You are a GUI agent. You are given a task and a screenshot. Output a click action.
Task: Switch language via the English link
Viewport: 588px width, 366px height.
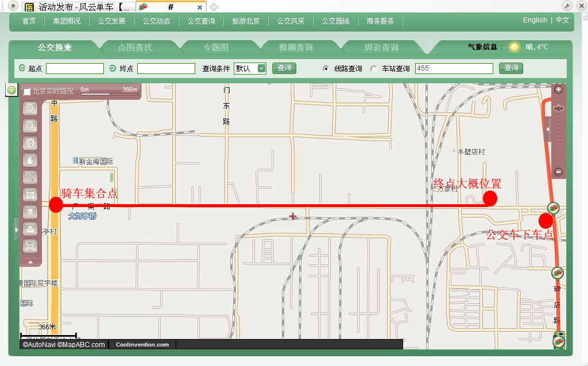coord(535,20)
